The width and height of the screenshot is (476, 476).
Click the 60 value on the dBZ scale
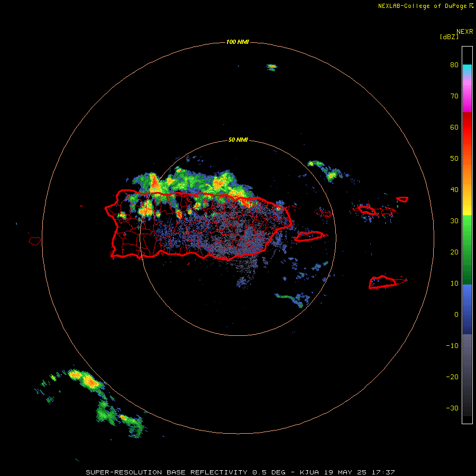pyautogui.click(x=454, y=127)
